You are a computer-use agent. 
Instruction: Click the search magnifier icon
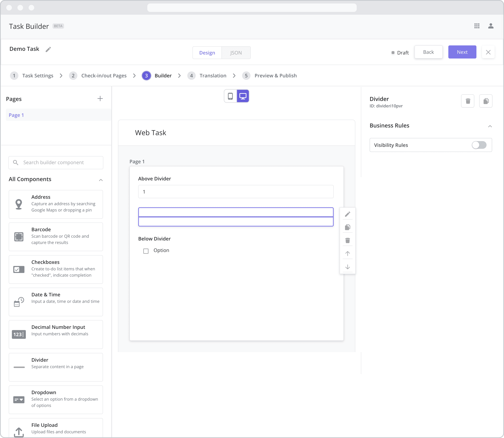tap(16, 163)
